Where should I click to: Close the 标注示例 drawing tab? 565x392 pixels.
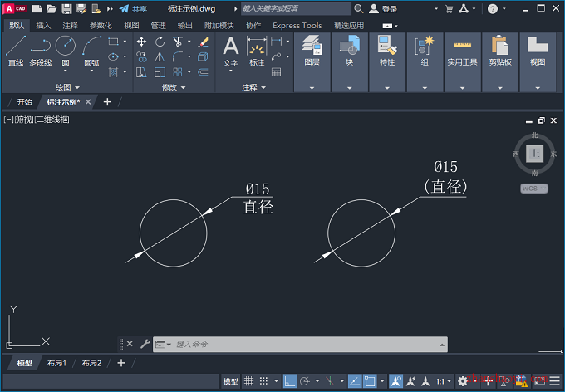pyautogui.click(x=88, y=102)
